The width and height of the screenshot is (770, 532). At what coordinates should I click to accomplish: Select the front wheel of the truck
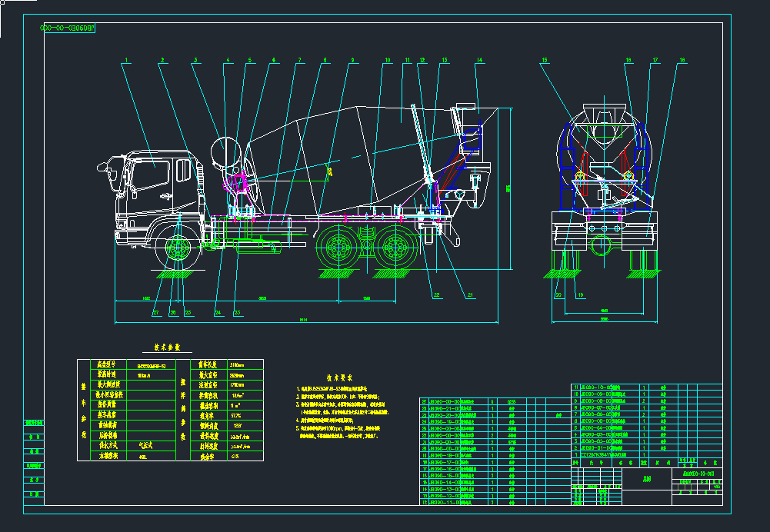click(x=178, y=248)
